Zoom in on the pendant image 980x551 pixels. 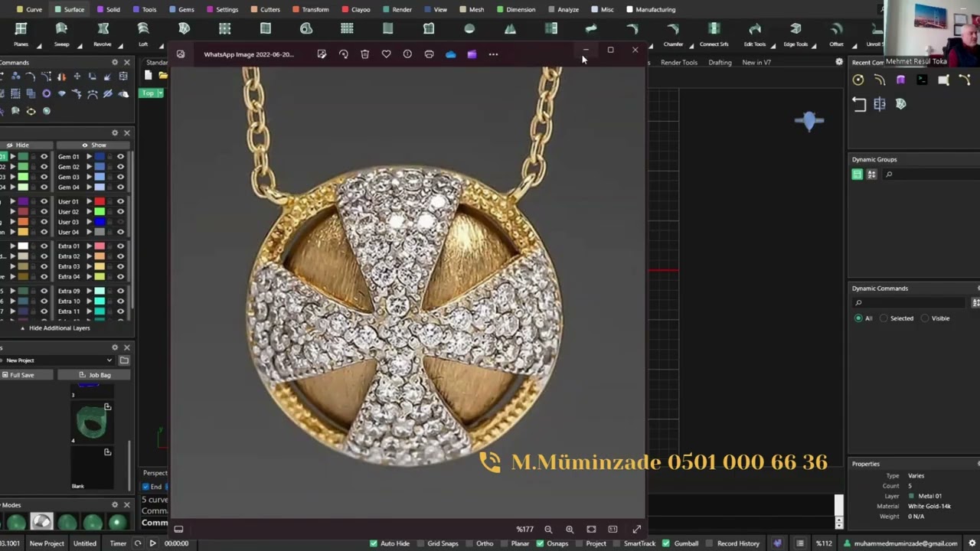tap(570, 529)
